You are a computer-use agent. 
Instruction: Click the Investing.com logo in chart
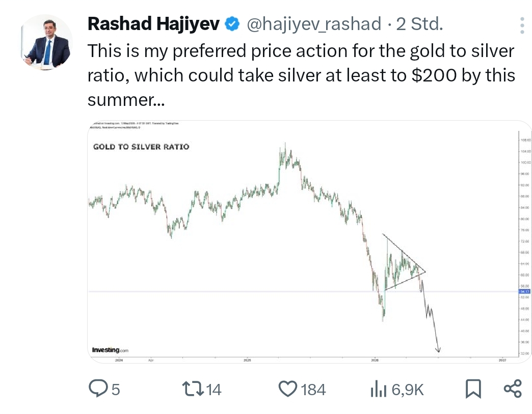110,350
